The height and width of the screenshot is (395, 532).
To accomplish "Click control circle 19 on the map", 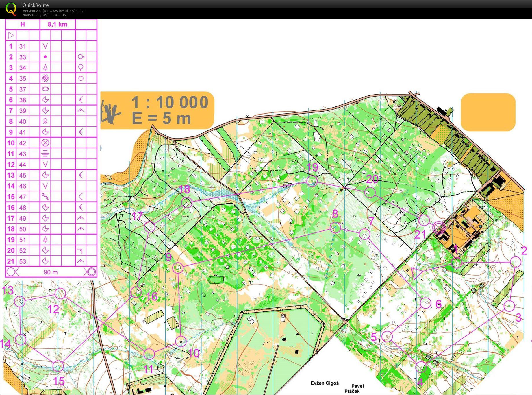I will coord(312,181).
